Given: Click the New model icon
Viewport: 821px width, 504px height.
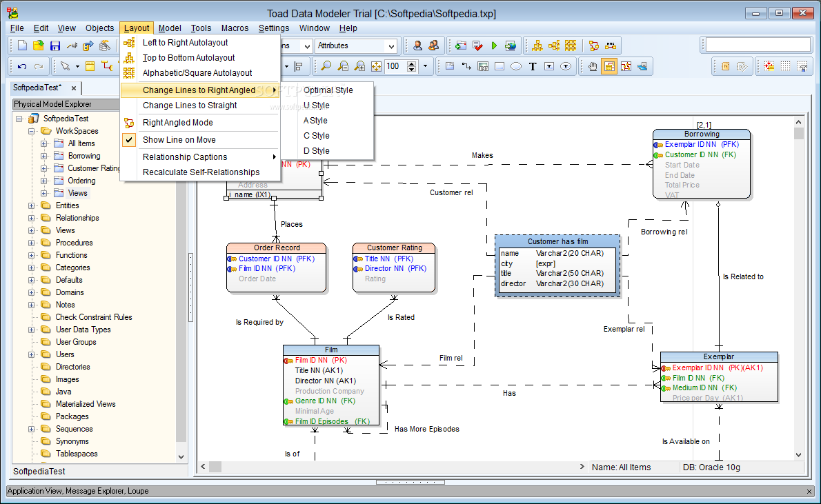Looking at the screenshot, I should pyautogui.click(x=23, y=46).
